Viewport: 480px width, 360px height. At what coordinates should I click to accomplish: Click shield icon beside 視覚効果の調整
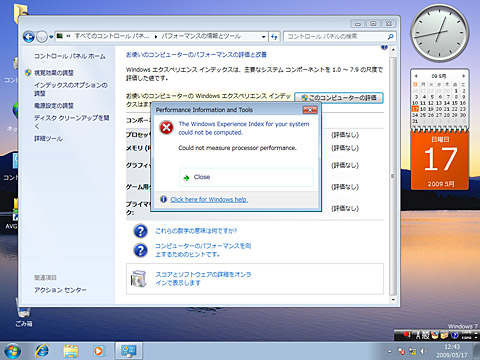(x=28, y=72)
